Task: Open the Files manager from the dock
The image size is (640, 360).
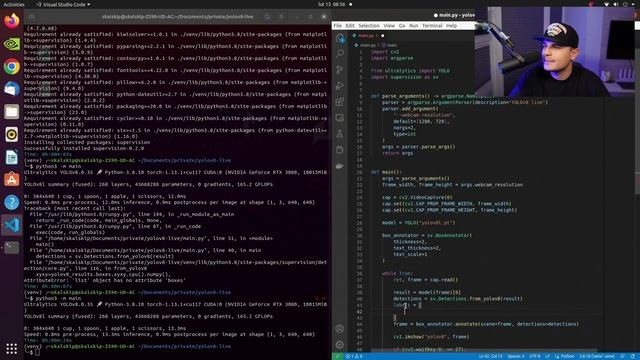Action: [x=11, y=111]
